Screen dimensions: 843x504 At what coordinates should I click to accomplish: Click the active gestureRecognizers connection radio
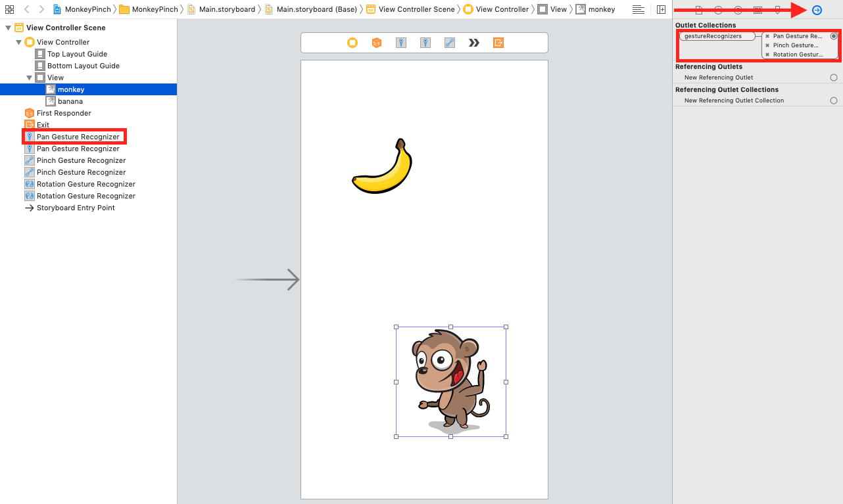point(834,36)
